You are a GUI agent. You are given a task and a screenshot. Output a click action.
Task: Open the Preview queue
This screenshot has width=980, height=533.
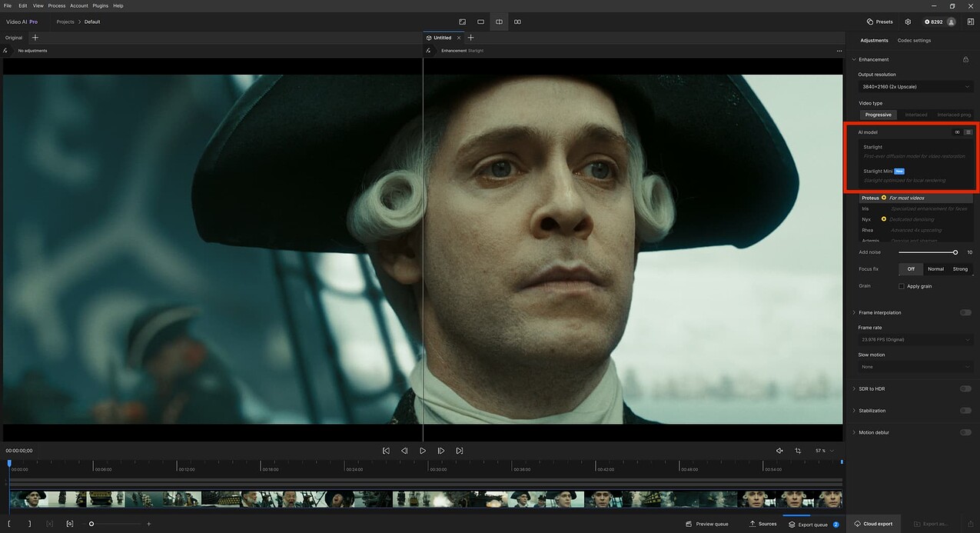pyautogui.click(x=706, y=523)
